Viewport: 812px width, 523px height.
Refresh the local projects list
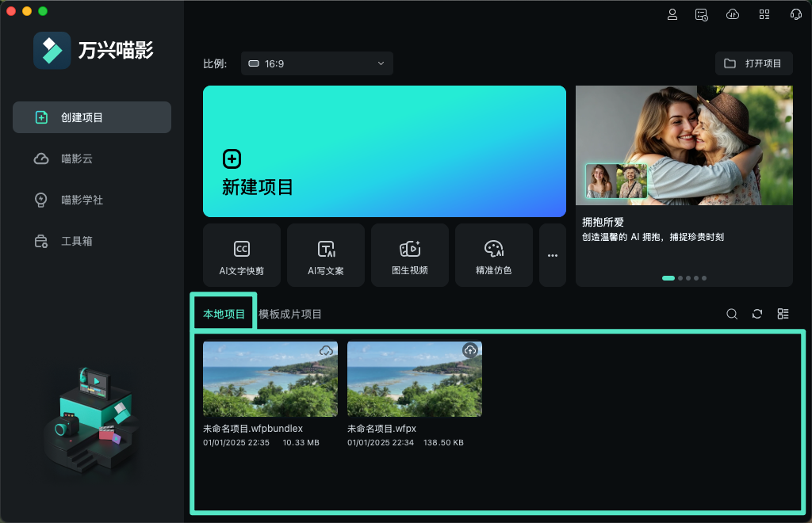(757, 314)
